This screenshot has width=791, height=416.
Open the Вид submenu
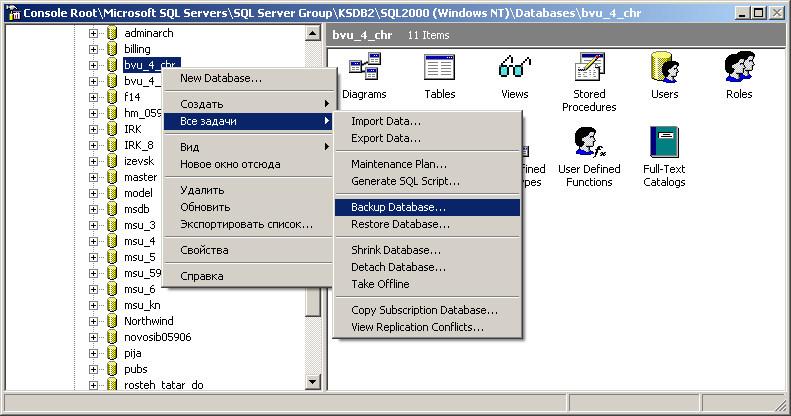pyautogui.click(x=248, y=147)
